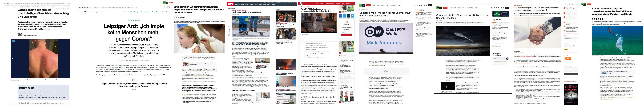Image resolution: width=644 pixels, height=107 pixels.
Task: Open Meinung in SpaceX article window
Action: pos(459,8)
